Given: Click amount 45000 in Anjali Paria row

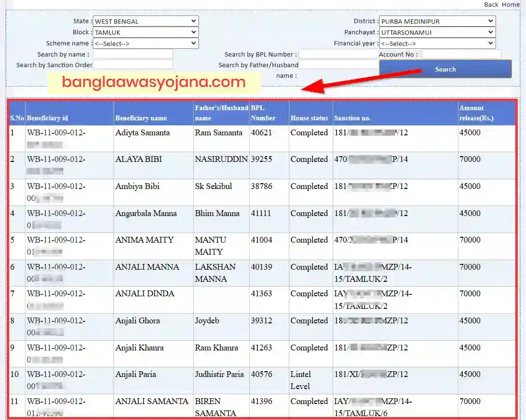Looking at the screenshot, I should coord(469,374).
